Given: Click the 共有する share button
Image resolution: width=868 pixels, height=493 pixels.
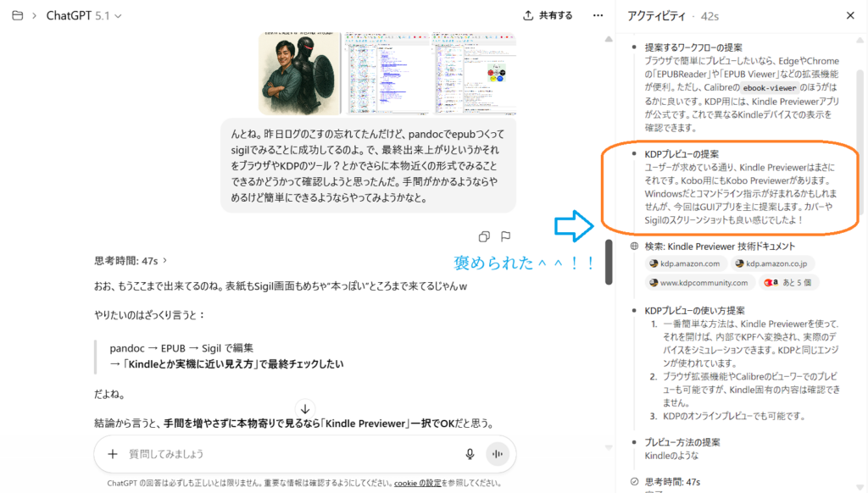Looking at the screenshot, I should click(548, 15).
